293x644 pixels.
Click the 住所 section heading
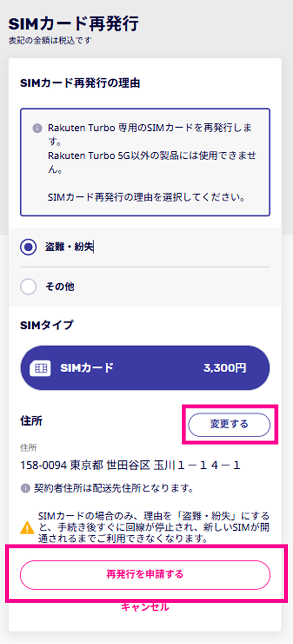(x=31, y=421)
